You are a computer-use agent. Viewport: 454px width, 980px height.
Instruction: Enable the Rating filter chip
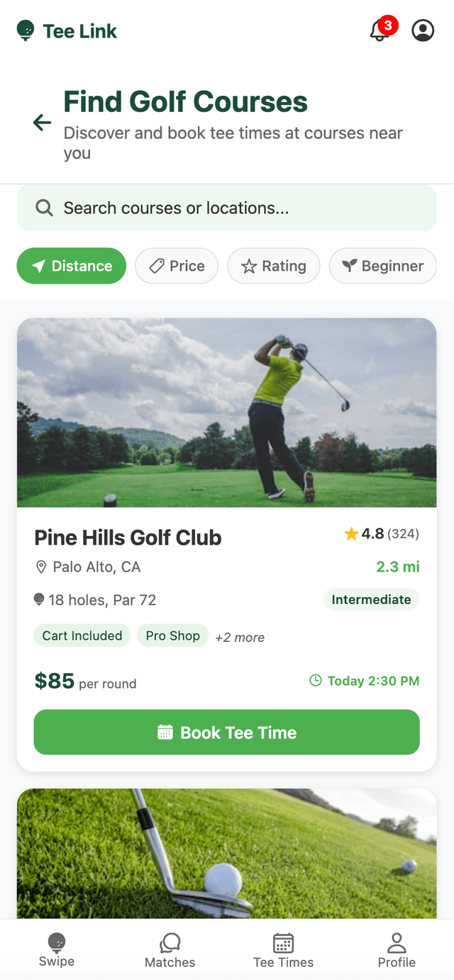[x=274, y=266]
